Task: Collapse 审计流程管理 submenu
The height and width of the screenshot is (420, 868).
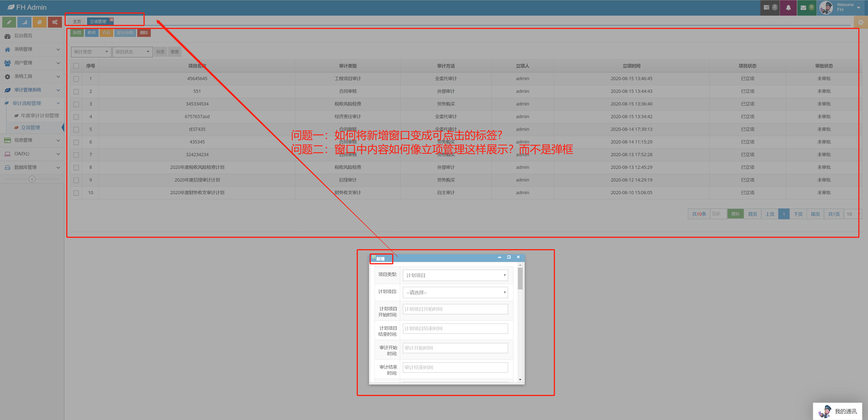Action: pos(32,103)
